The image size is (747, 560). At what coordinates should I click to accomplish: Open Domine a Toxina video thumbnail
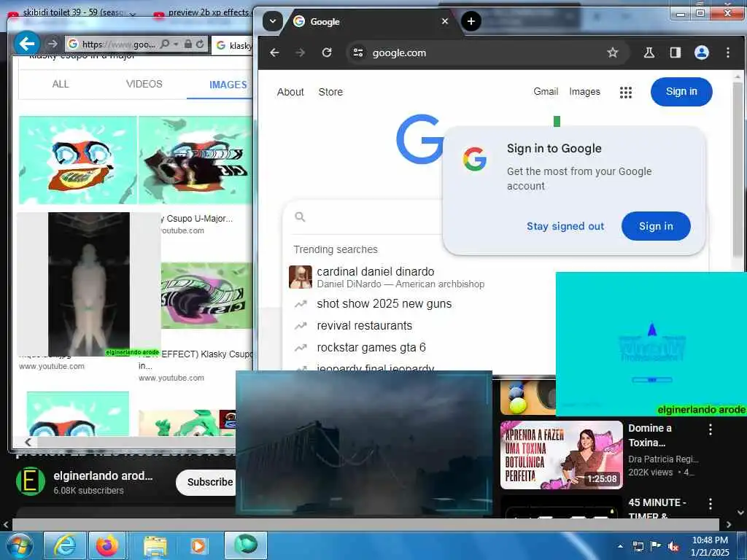click(x=561, y=455)
